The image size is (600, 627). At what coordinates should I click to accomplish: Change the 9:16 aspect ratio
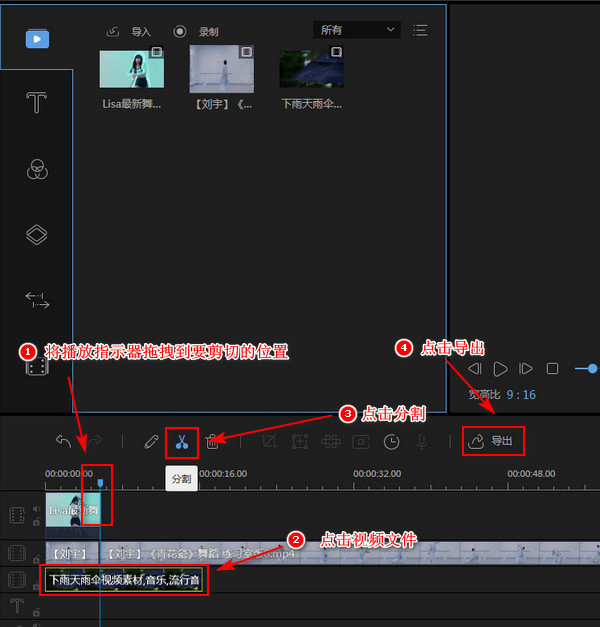point(521,395)
